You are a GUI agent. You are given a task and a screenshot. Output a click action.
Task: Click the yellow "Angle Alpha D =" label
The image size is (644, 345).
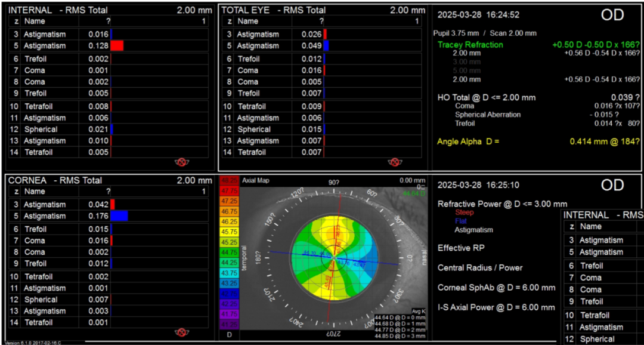coord(469,141)
